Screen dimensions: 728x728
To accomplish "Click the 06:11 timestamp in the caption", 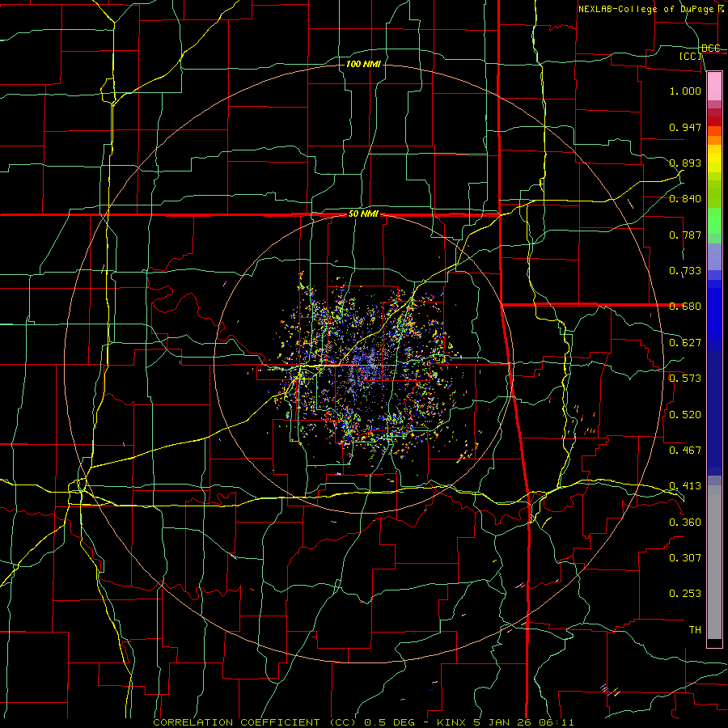I will (557, 722).
